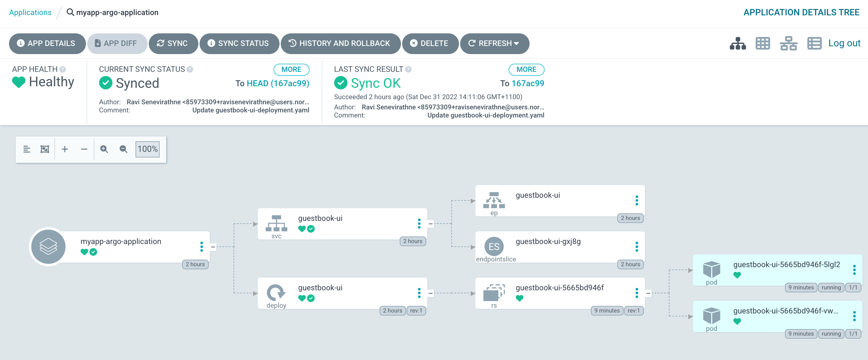
Task: Select the guestbook-ui-gxj8g endpointslice node name
Action: [548, 242]
